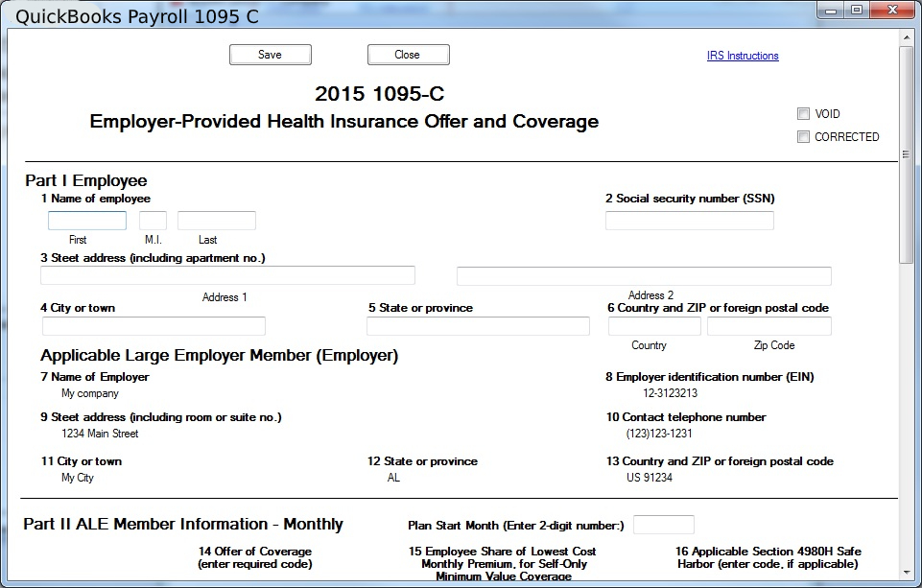Viewport: 922px width, 588px height.
Task: Click the employer state value 'AL'
Action: pos(393,478)
